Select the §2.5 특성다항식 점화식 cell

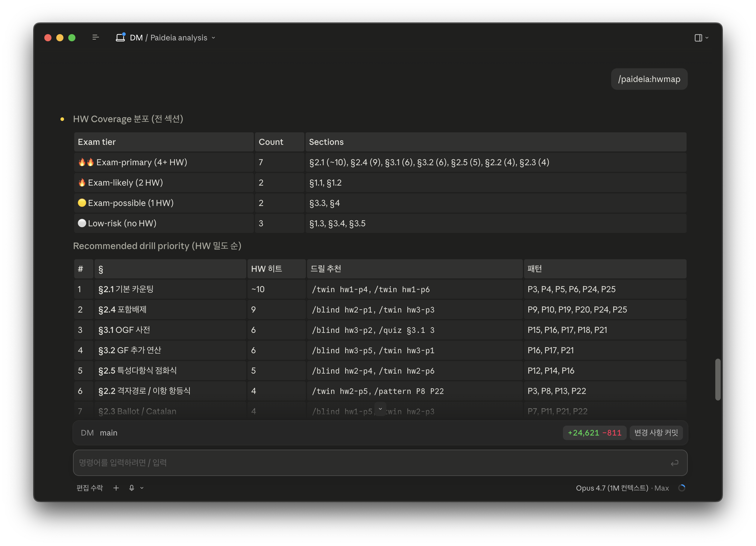(170, 370)
